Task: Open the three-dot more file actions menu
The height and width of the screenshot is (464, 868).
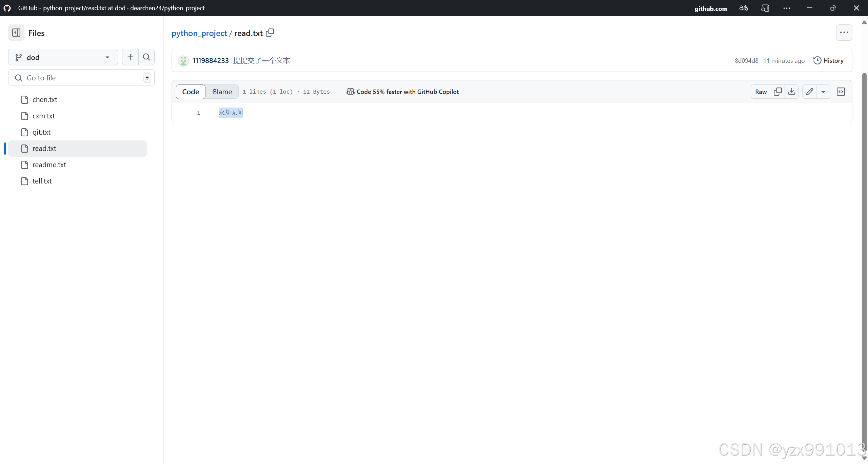Action: [844, 33]
